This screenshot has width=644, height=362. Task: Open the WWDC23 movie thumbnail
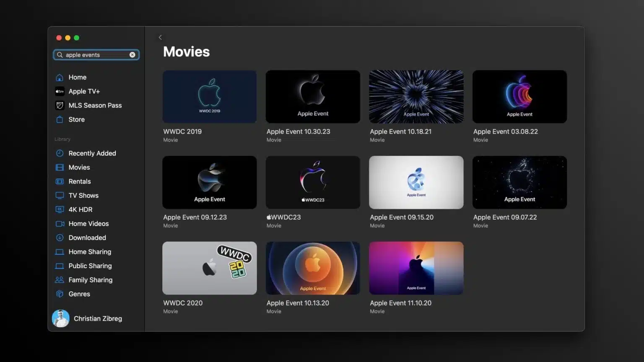point(313,183)
